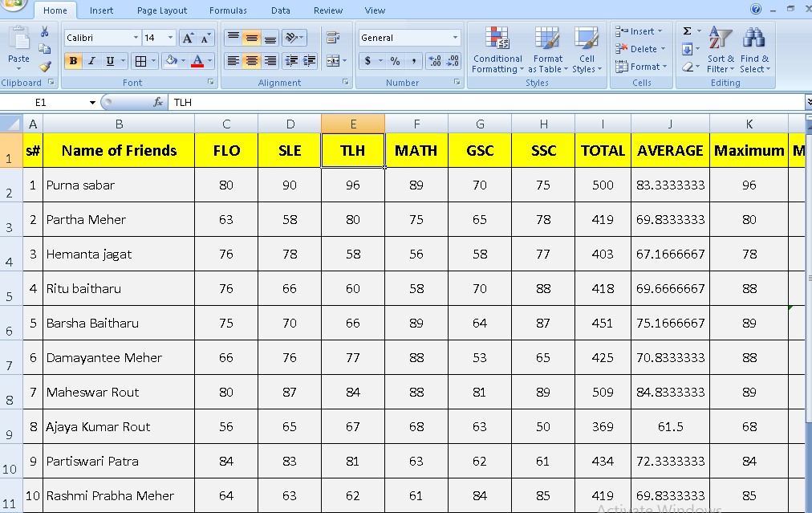
Task: Click the AutoSum sigma icon
Action: click(x=687, y=31)
